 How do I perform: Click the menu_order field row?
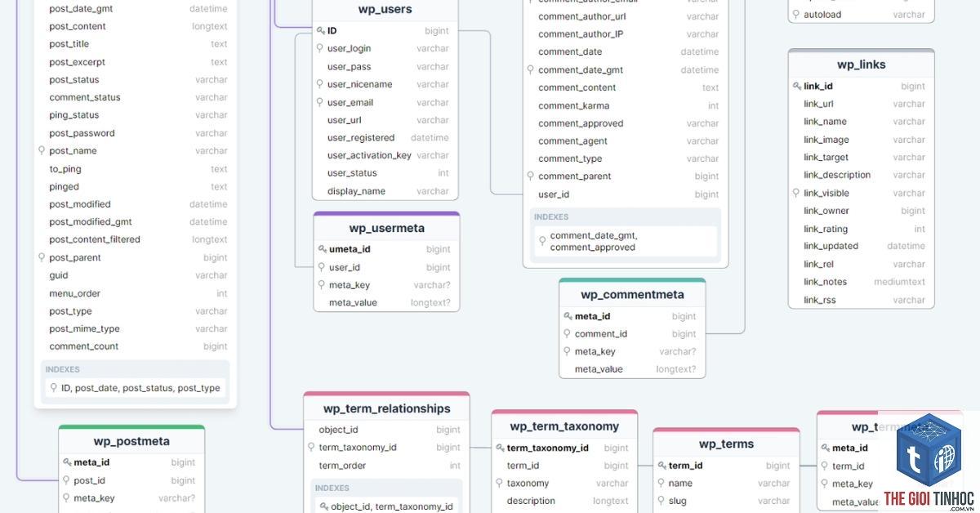136,293
